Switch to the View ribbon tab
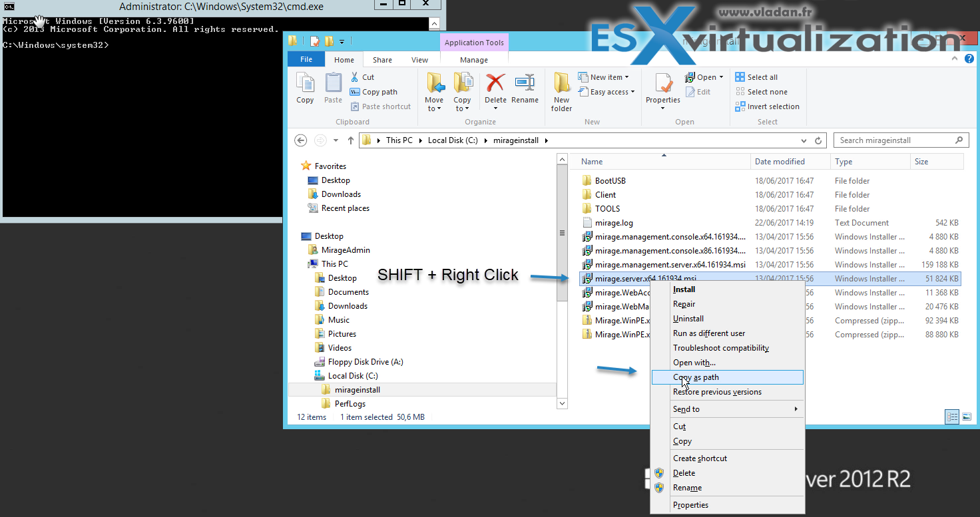 (419, 60)
